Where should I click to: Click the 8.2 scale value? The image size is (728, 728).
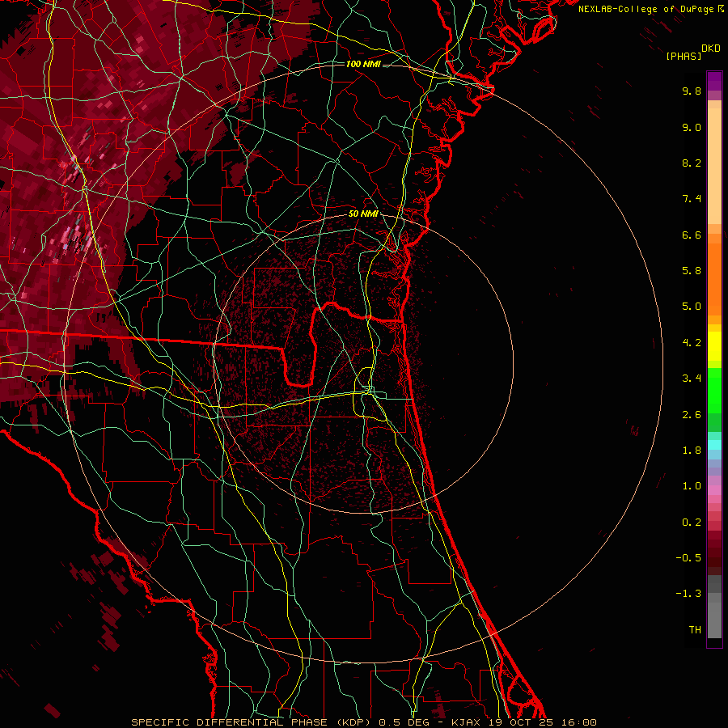[x=692, y=163]
